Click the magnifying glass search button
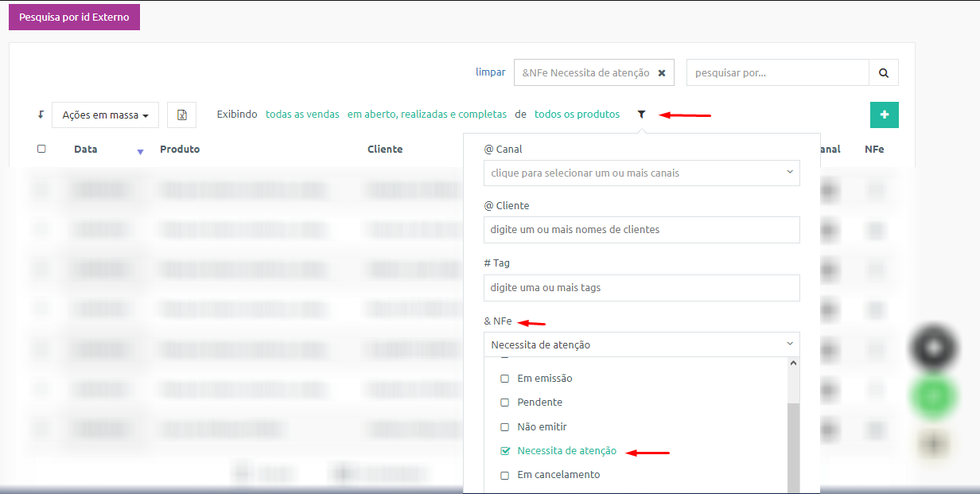 (884, 72)
